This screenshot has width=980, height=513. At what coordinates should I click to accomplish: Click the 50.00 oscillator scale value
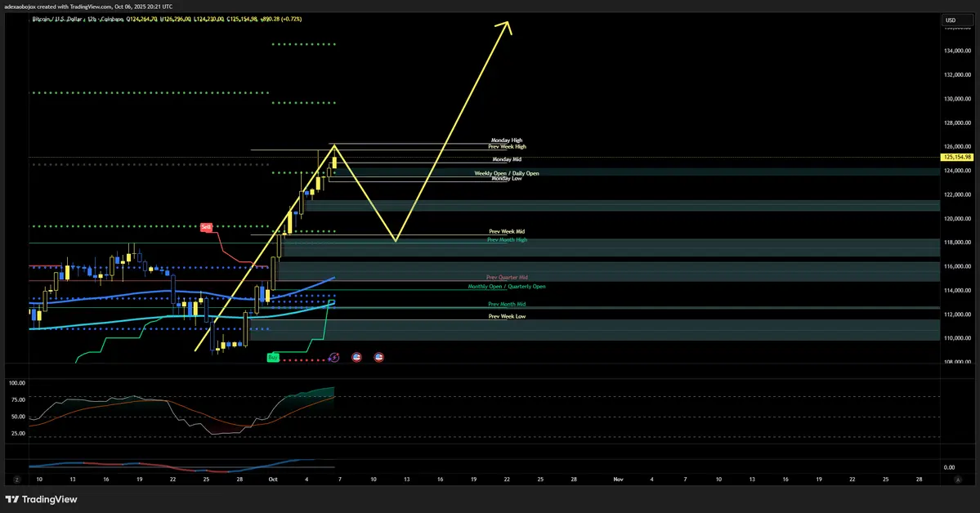tap(18, 417)
